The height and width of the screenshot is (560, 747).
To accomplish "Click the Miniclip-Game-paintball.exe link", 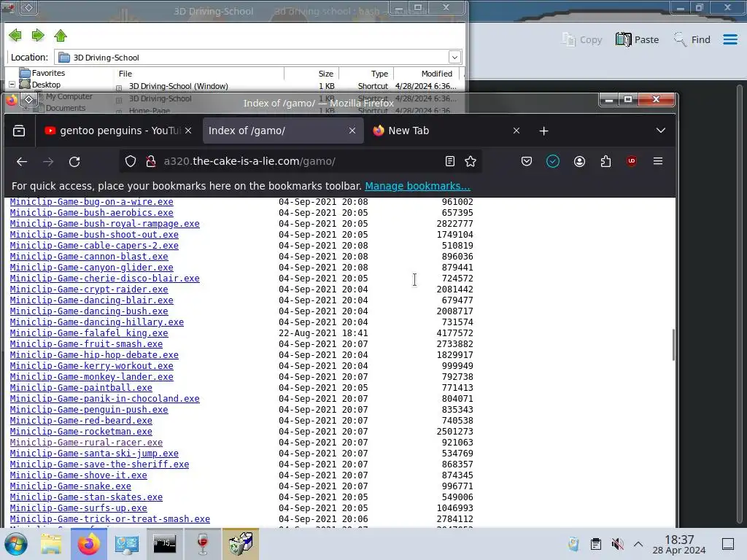I will coord(81,388).
